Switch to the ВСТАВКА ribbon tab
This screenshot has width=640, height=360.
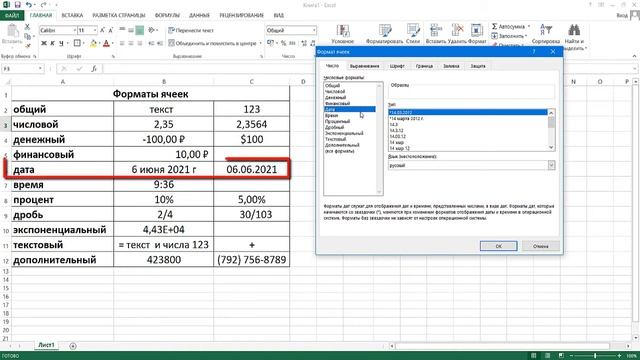(x=72, y=16)
